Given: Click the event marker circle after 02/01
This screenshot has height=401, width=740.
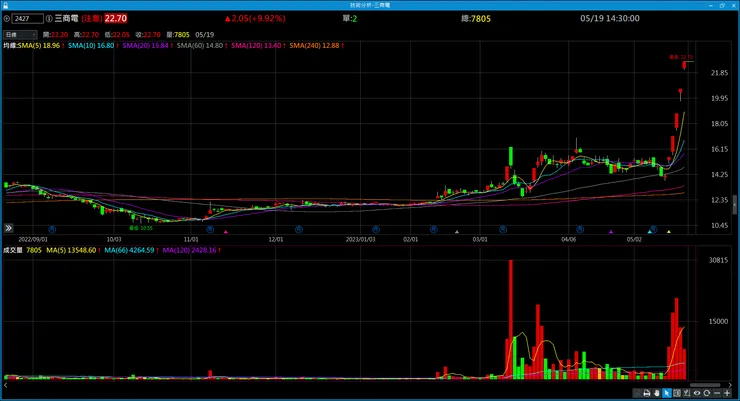Looking at the screenshot, I should pyautogui.click(x=434, y=229).
